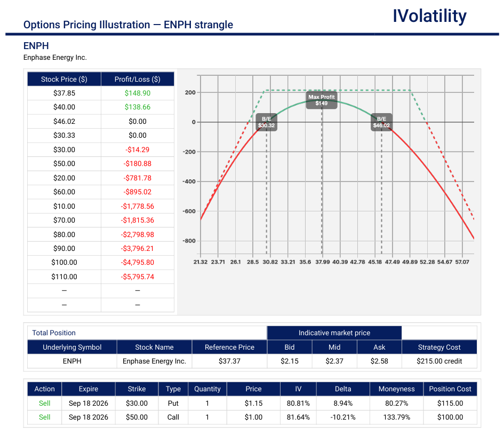Click the $50.00 strike cell
This screenshot has width=504, height=434.
click(x=137, y=417)
